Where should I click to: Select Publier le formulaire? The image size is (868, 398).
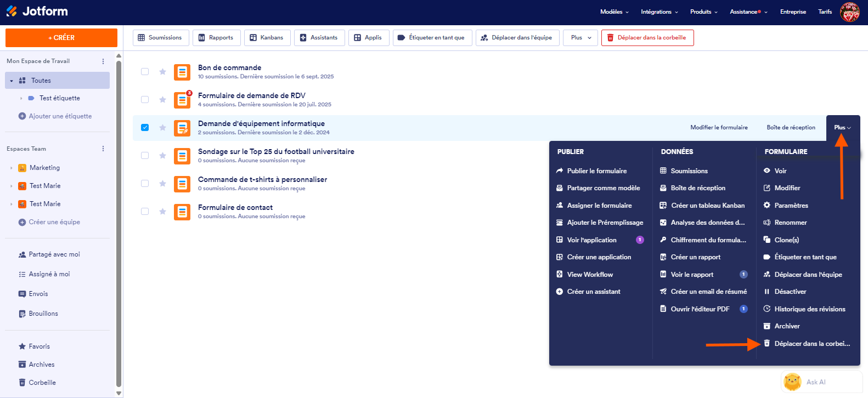(x=591, y=171)
